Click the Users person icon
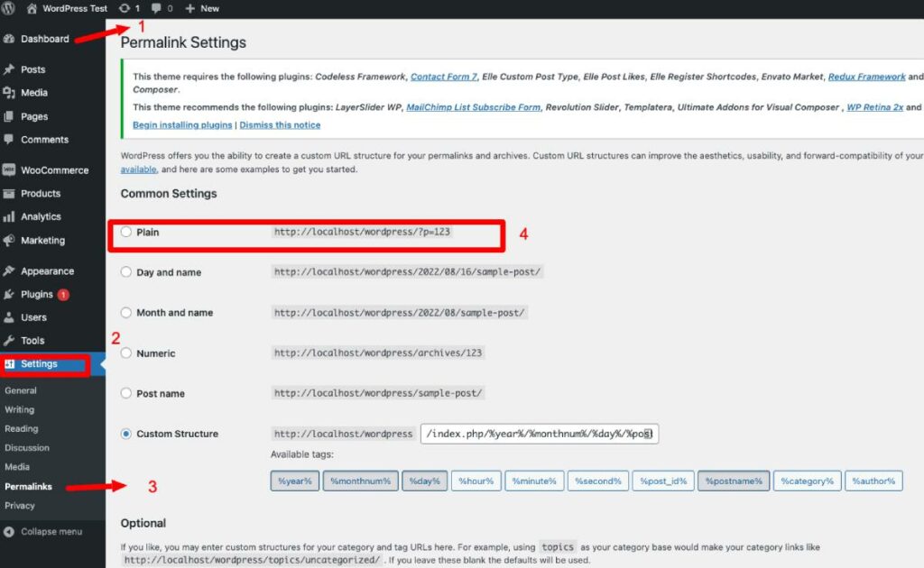Viewport: 924px width, 568px height. [9, 317]
